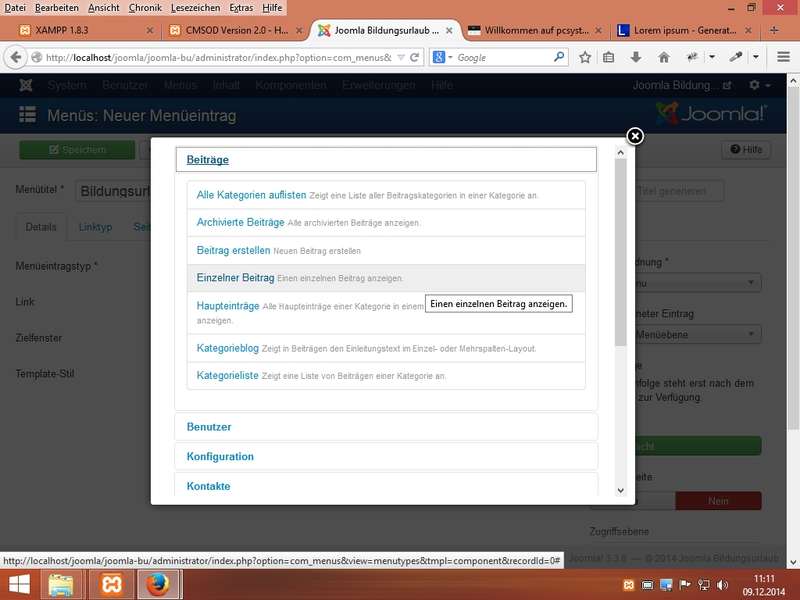Open File Explorer from taskbar
The height and width of the screenshot is (600, 800).
coord(61,584)
